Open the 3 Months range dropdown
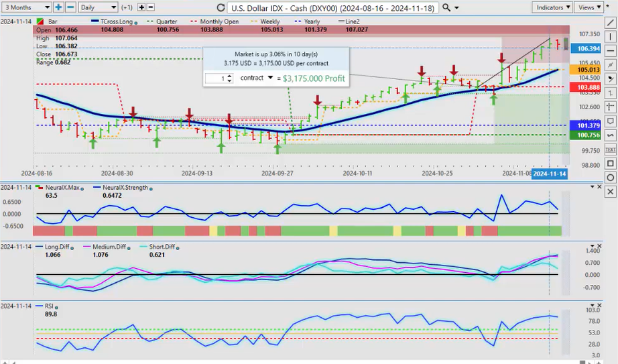Screen dimensions: 618x364 (x=26, y=7)
